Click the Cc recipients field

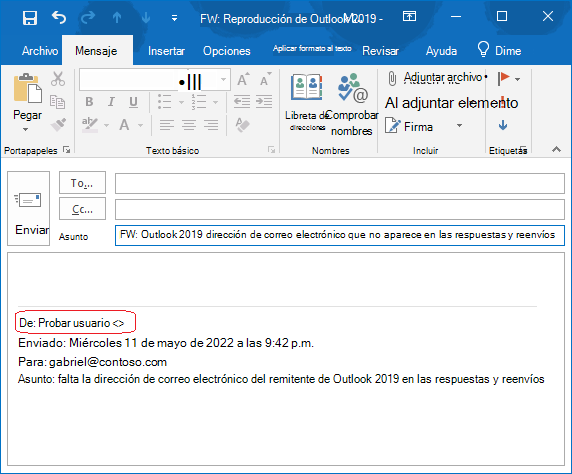pyautogui.click(x=340, y=209)
